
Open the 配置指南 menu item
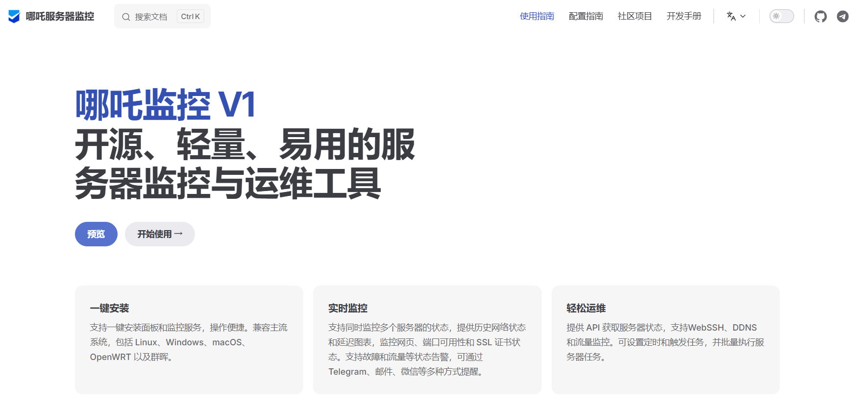click(586, 16)
